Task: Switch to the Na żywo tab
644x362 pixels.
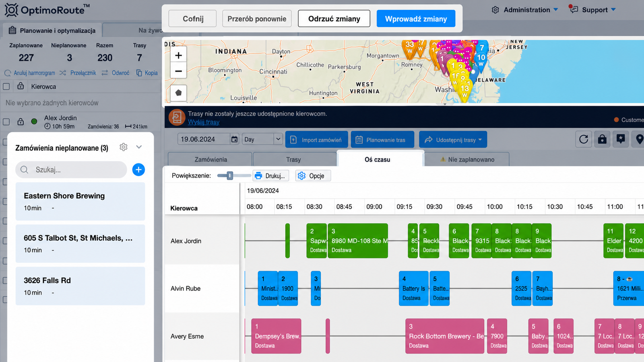Action: coord(150,30)
